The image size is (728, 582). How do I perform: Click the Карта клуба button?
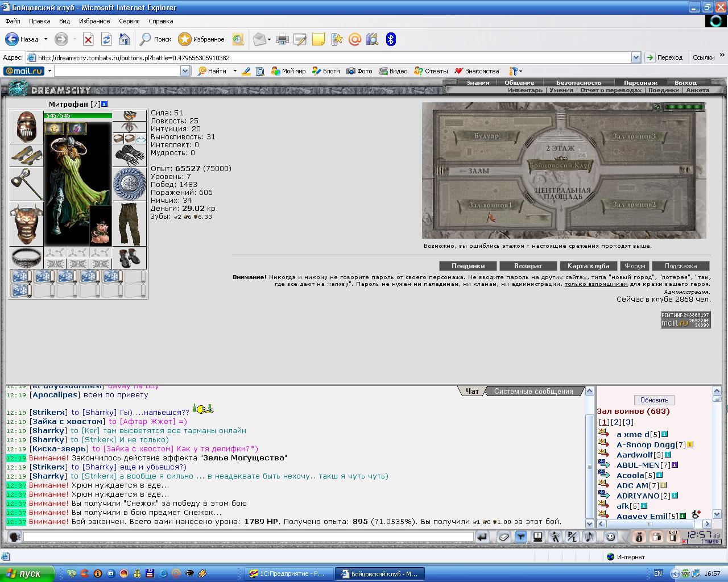[588, 265]
